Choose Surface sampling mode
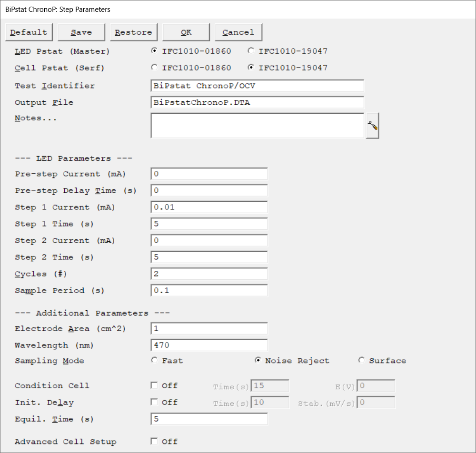Screen dimensions: 476x453 (x=361, y=361)
